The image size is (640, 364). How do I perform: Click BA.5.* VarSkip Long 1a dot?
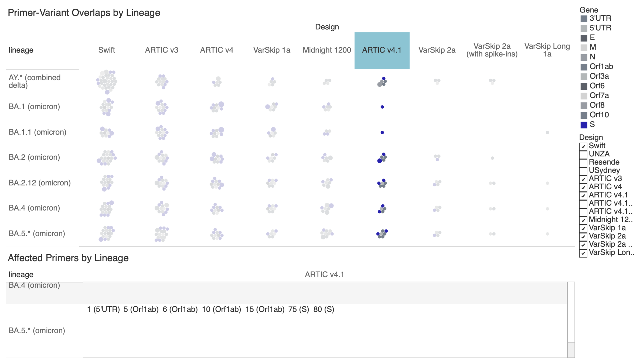coord(547,234)
